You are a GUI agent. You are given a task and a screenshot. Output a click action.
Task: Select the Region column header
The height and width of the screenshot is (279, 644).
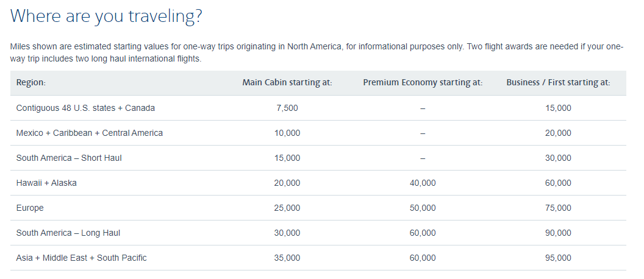[31, 82]
